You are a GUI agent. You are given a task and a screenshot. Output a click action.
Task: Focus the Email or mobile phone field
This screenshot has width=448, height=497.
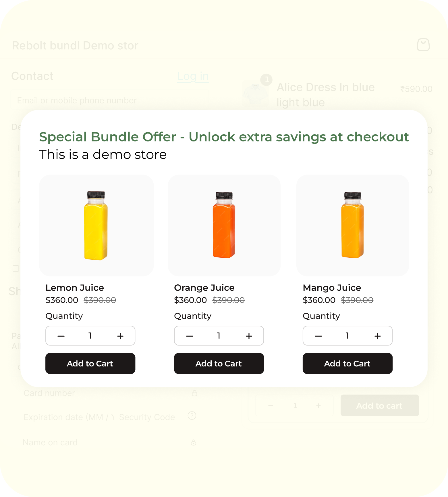click(x=109, y=100)
